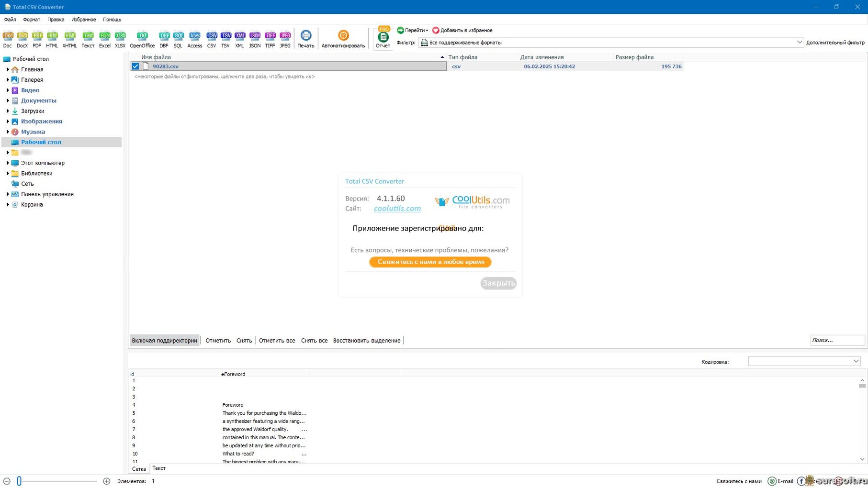
Task: Pick the TIFF conversion icon
Action: (270, 39)
